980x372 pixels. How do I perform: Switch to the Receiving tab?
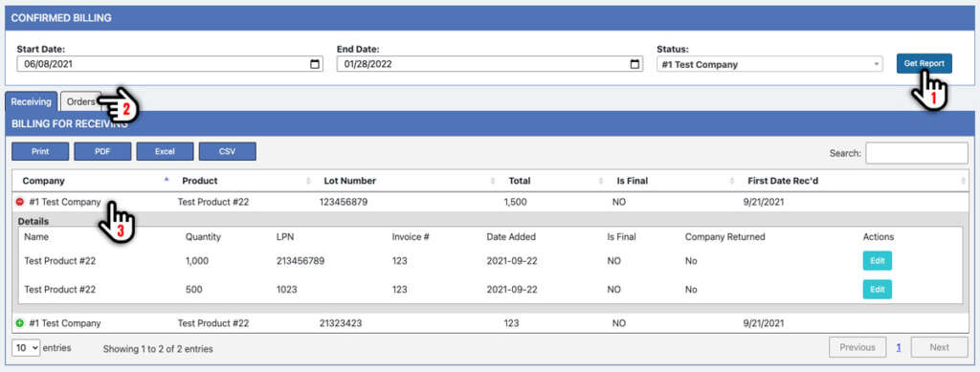(x=32, y=101)
